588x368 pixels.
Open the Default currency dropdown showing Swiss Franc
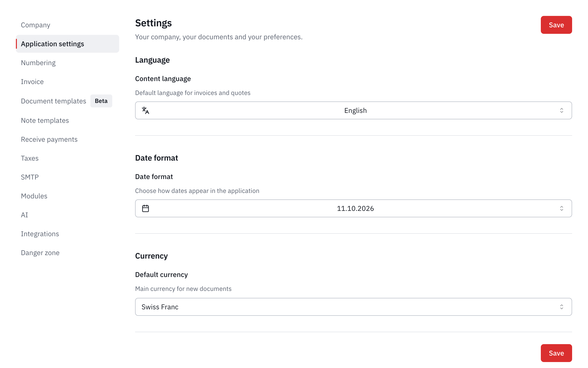353,307
